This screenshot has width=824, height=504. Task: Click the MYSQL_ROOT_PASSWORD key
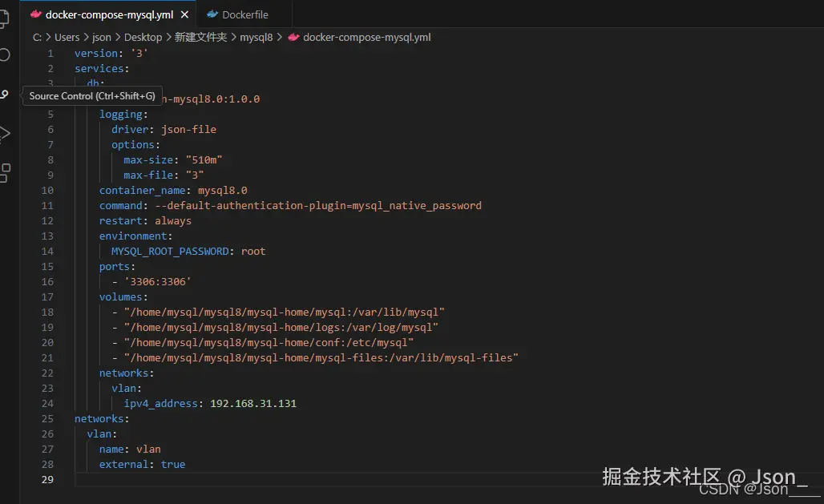click(170, 252)
